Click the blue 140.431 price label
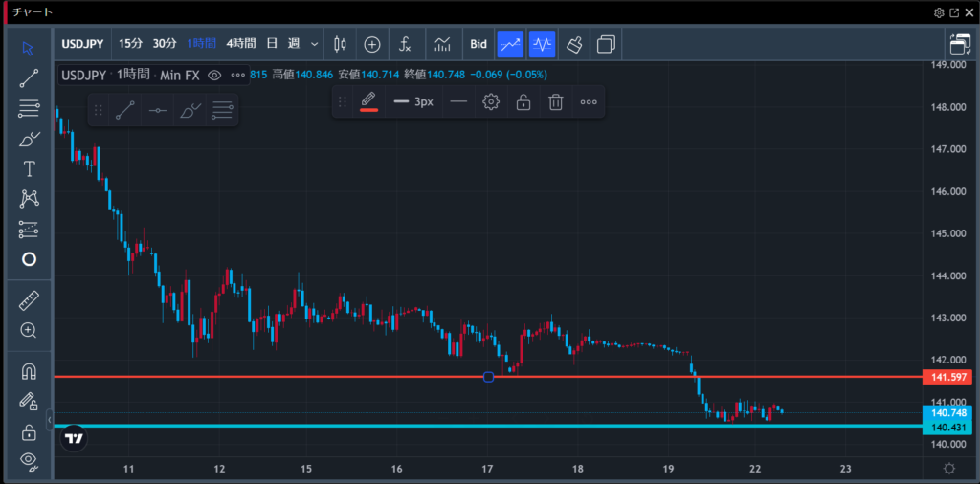 point(947,428)
